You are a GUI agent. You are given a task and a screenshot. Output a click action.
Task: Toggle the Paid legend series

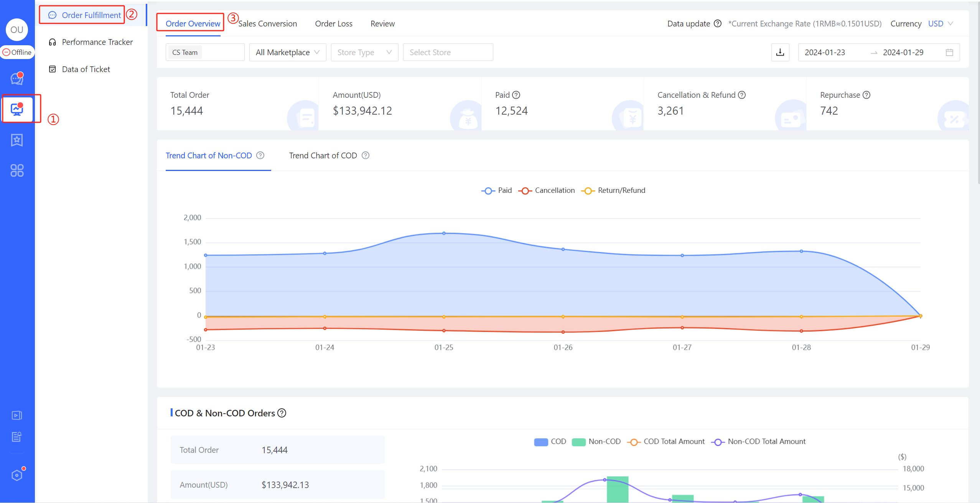(x=497, y=191)
